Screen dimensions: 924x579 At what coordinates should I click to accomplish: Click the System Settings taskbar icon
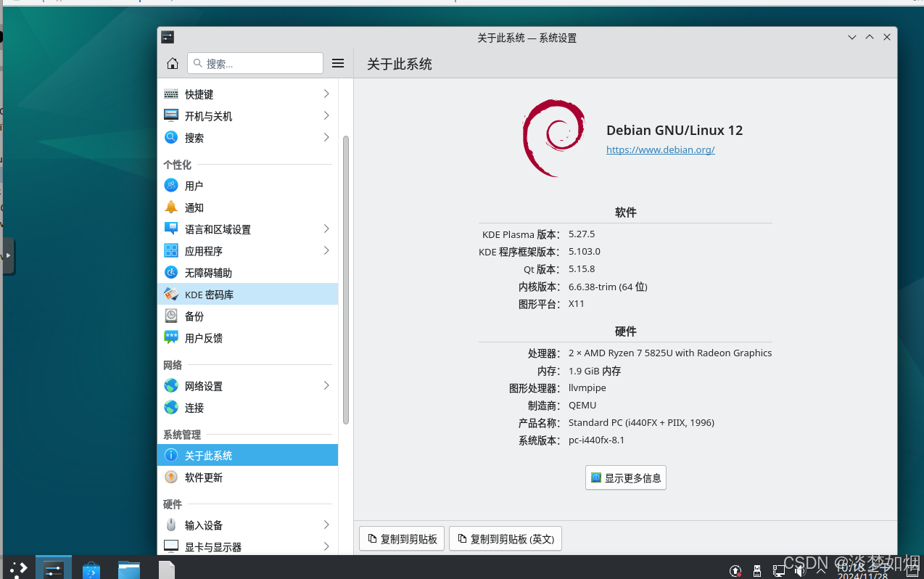54,569
